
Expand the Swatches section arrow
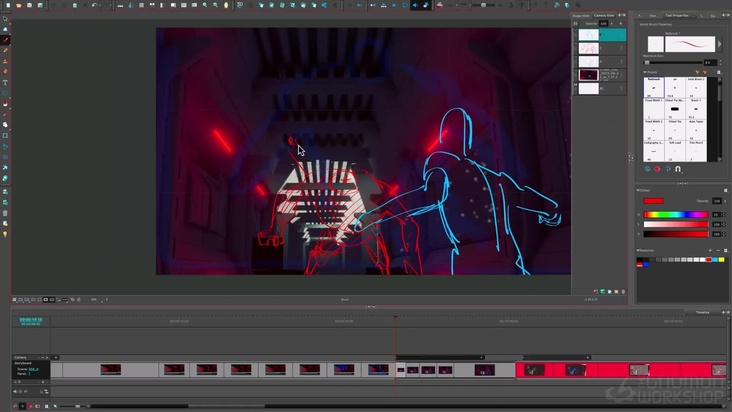click(x=639, y=250)
